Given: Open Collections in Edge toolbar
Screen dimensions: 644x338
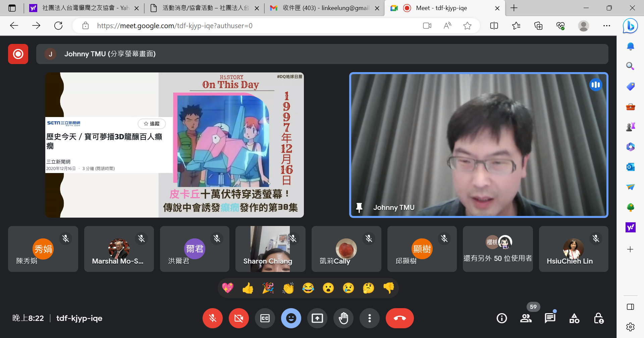Looking at the screenshot, I should click(538, 26).
